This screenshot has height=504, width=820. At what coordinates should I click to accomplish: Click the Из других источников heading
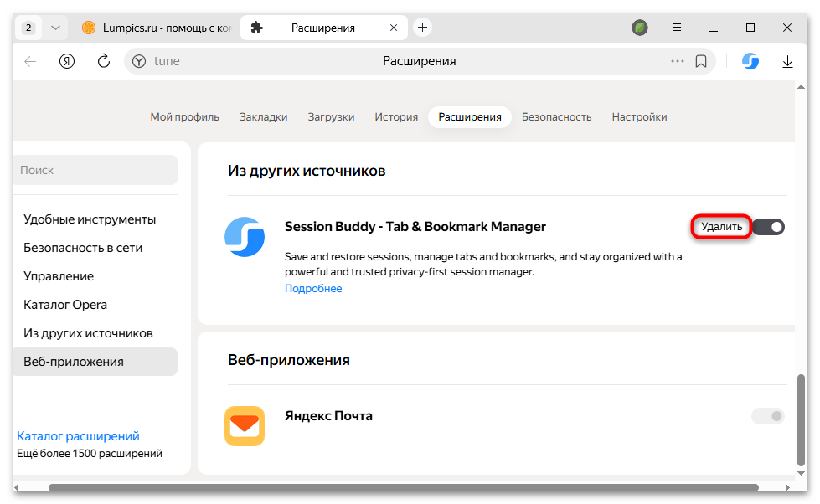(307, 171)
